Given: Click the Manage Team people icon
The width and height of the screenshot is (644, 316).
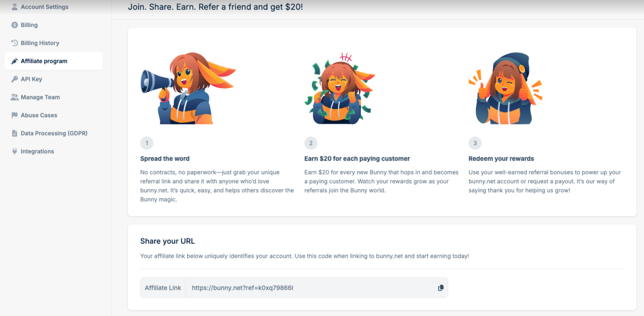Looking at the screenshot, I should coord(14,97).
